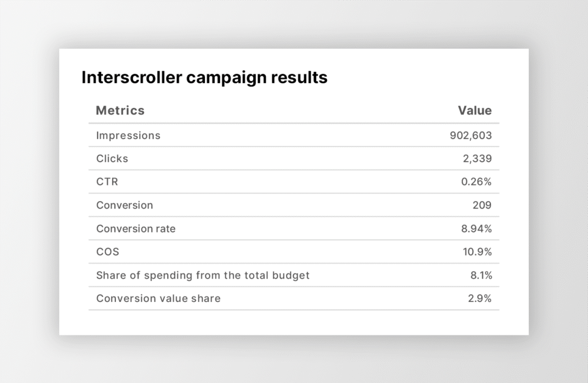Select the 2.9% conversion value share
The height and width of the screenshot is (383, 588).
(480, 299)
